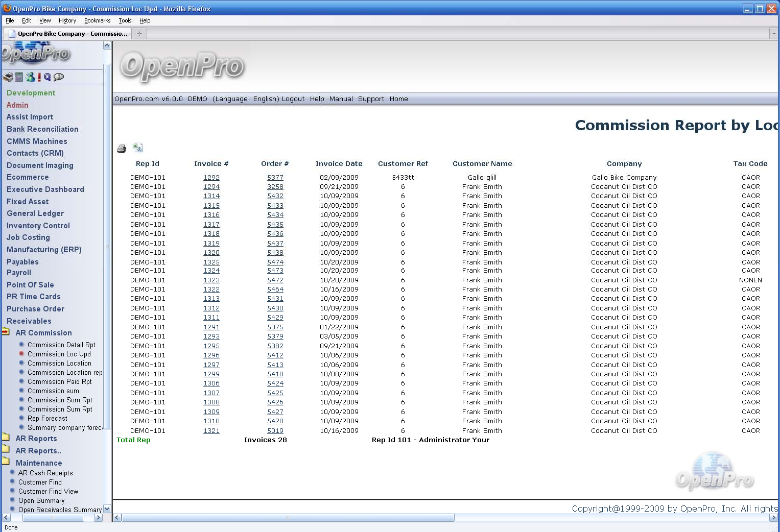The height and width of the screenshot is (532, 780).
Task: Click the purple Q icon in sidebar
Action: click(48, 77)
